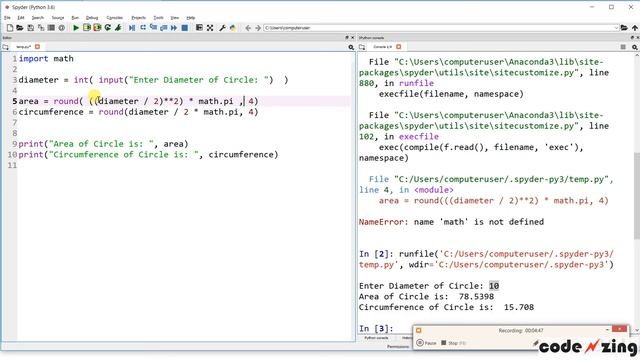The width and height of the screenshot is (640, 360).
Task: Click the editor pane search magnifier icon
Action: coord(351,47)
